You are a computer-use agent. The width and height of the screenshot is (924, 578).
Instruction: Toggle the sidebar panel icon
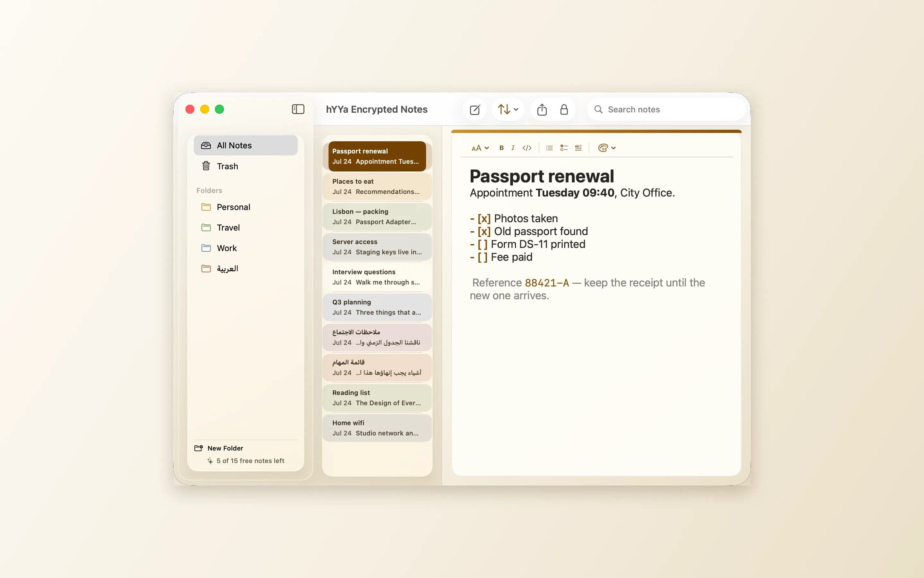[x=298, y=109]
